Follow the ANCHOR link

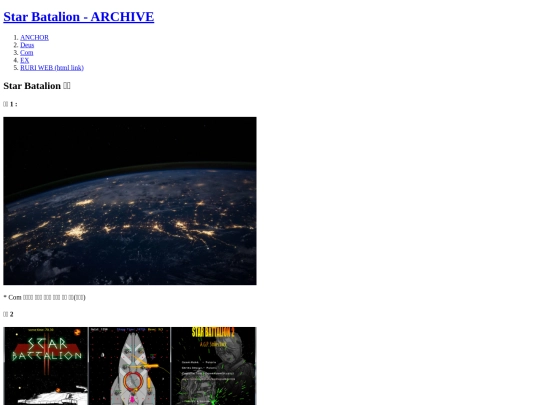pyautogui.click(x=34, y=38)
